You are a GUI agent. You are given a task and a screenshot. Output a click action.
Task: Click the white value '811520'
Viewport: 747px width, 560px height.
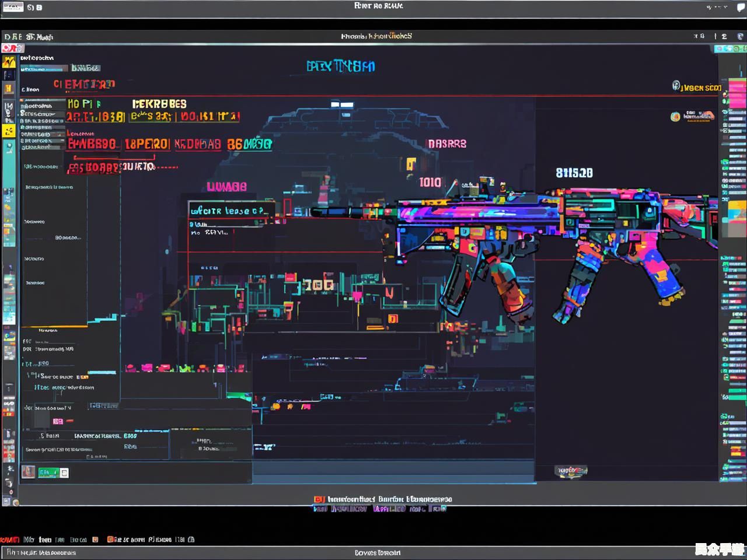tap(574, 173)
